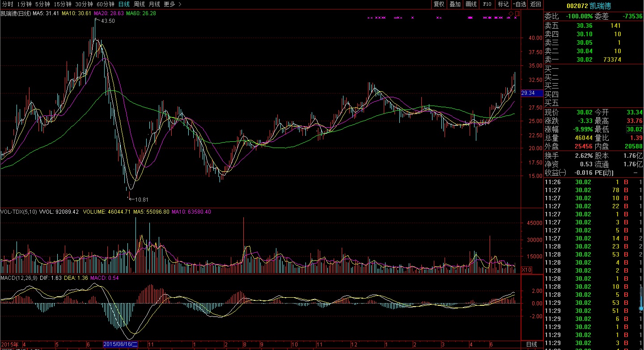Click the volume MA5: 55096.80 label
The height and width of the screenshot is (350, 644).
click(151, 211)
